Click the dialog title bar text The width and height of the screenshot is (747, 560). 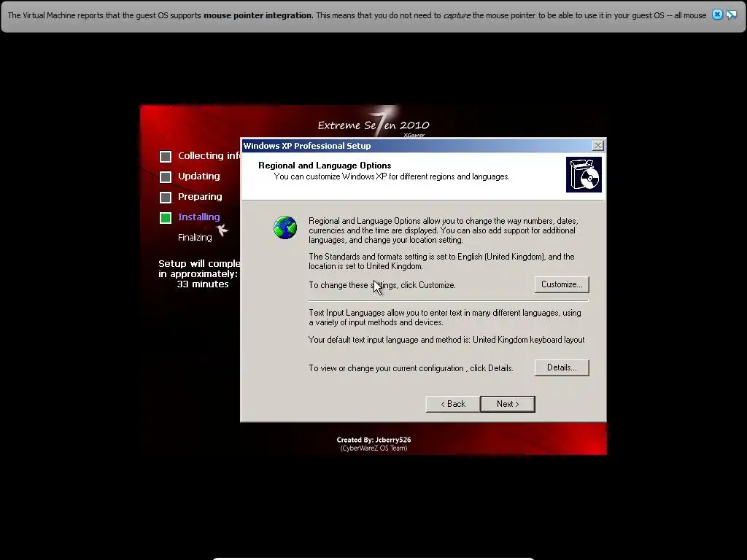coord(307,146)
